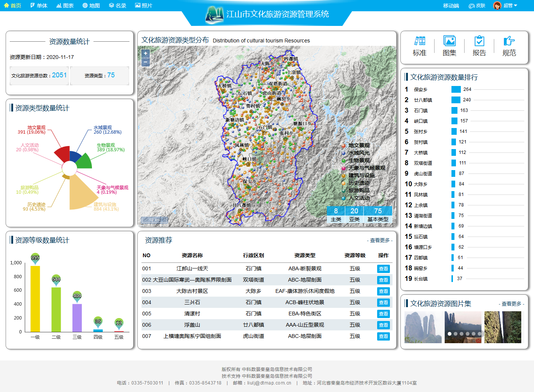Click 查看 for 浮盖山 row
Image resolution: width=534 pixels, height=392 pixels.
pos(383,325)
